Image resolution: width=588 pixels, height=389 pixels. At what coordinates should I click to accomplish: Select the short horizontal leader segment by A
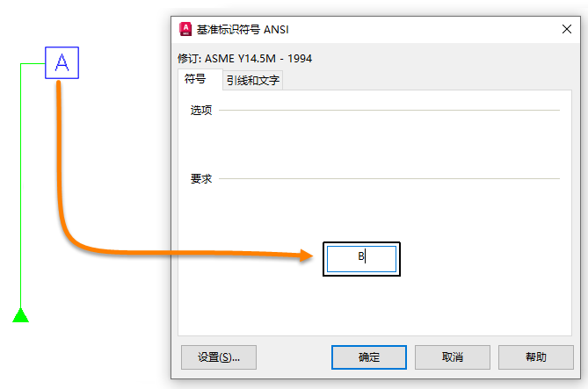click(33, 63)
